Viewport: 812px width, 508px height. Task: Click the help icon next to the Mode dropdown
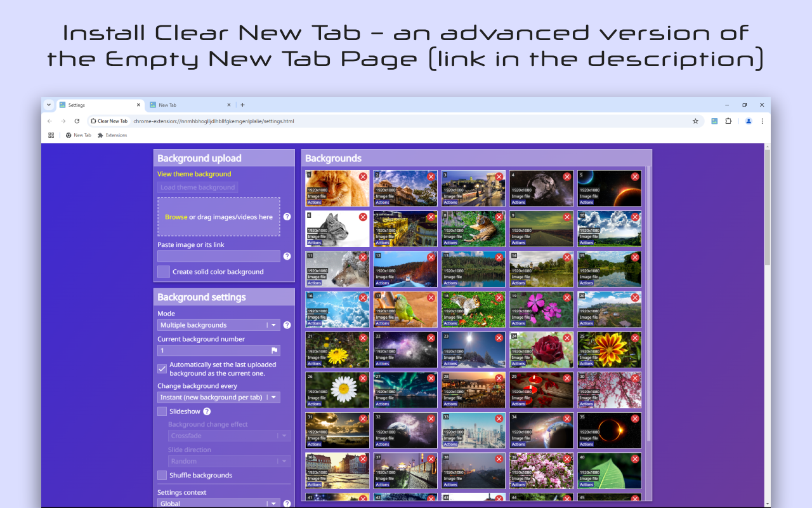click(x=287, y=324)
